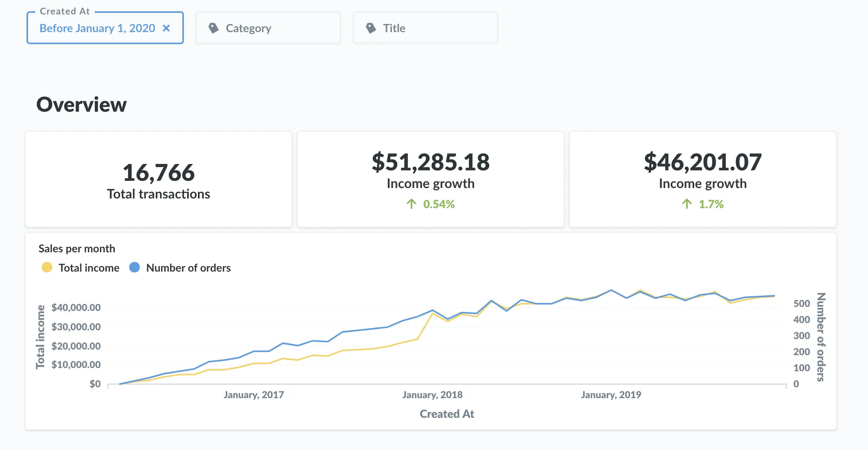This screenshot has width=868, height=450.
Task: Click the Total transactions card showing 16,766
Action: [x=159, y=180]
